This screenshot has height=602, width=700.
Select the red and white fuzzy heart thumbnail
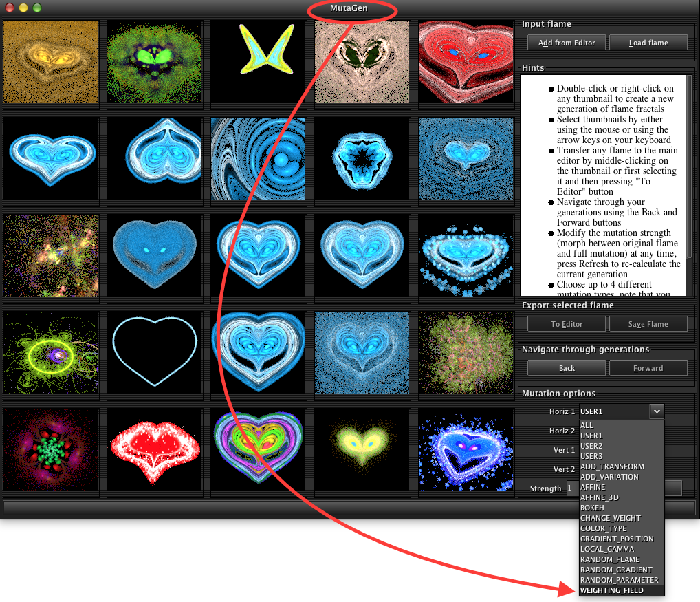tap(155, 450)
